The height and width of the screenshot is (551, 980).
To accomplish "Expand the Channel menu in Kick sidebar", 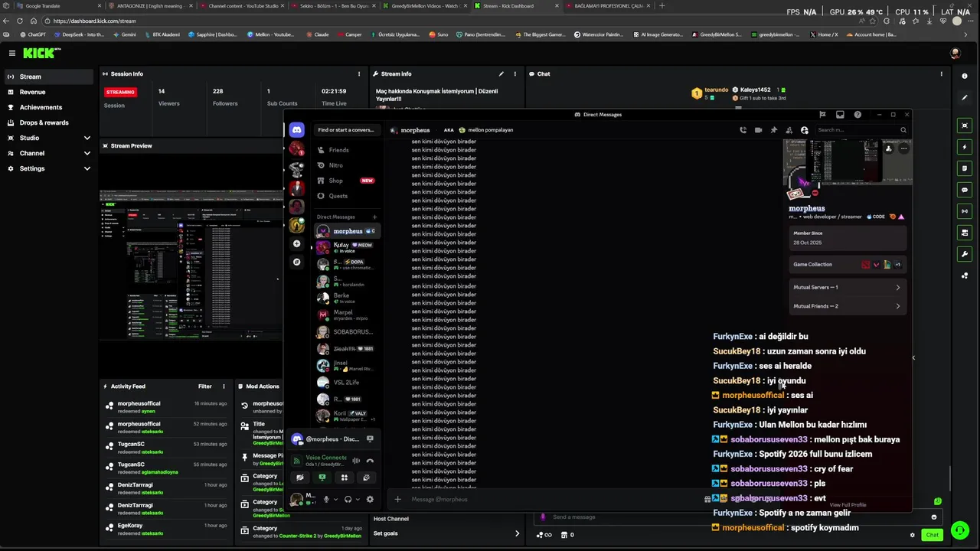I will click(x=87, y=153).
